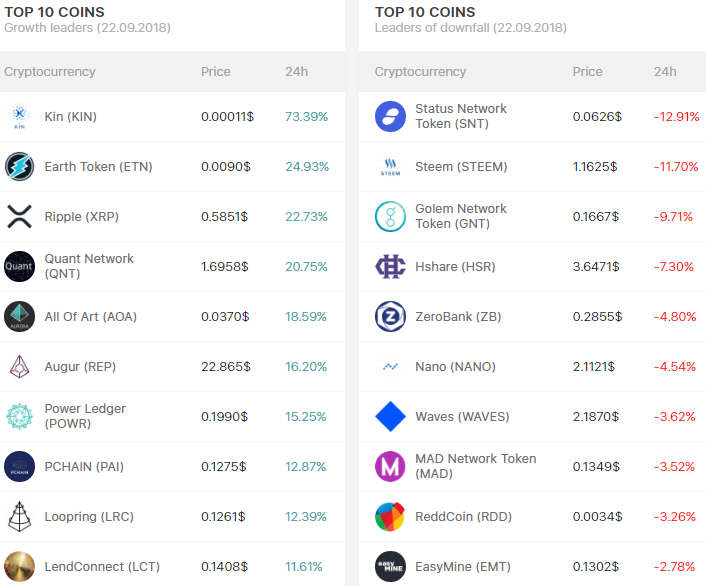
Task: Open the Earth Token (ETN) link
Action: click(98, 167)
